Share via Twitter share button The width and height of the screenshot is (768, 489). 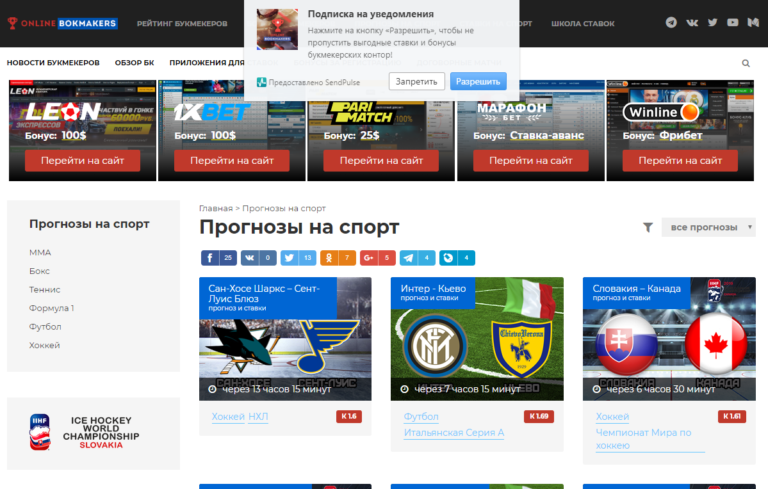298,258
